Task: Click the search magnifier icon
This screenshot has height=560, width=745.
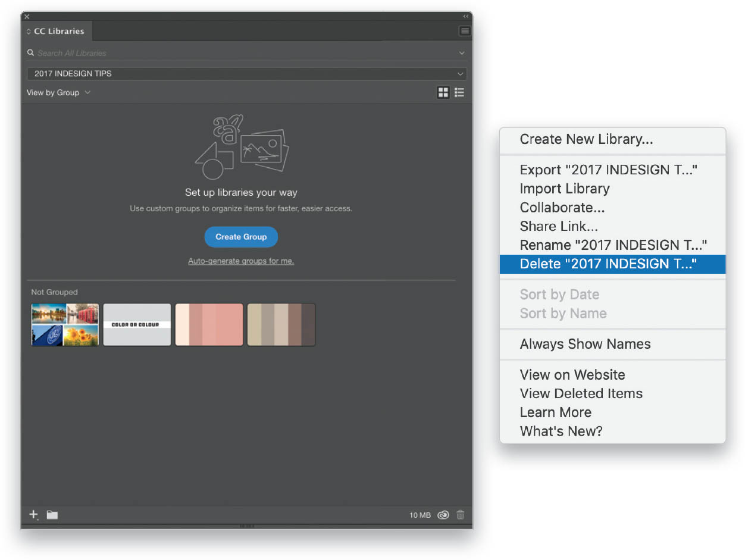Action: [x=31, y=53]
